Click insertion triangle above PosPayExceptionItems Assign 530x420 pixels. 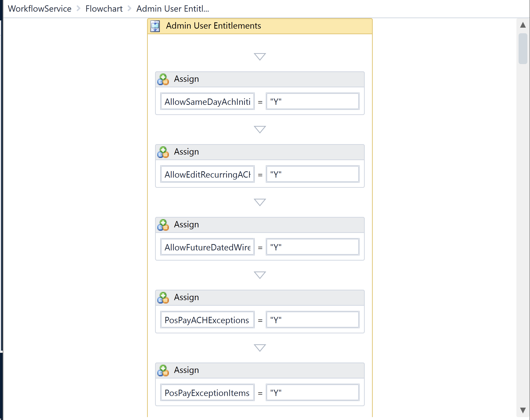click(260, 347)
